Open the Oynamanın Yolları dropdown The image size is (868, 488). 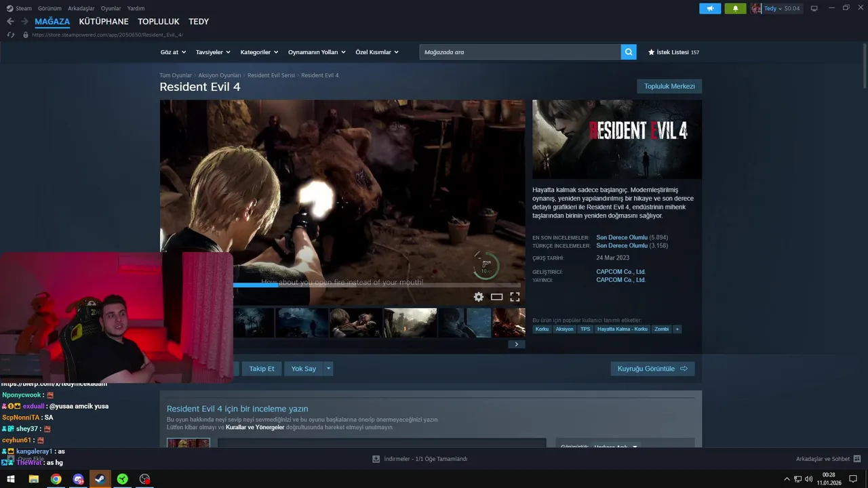(317, 52)
